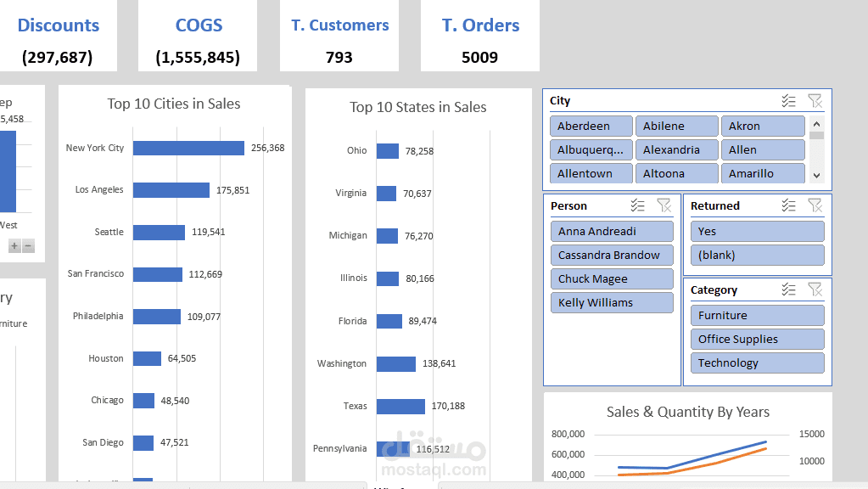
Task: Filter by Aberdeen in the City slicer
Action: (591, 126)
